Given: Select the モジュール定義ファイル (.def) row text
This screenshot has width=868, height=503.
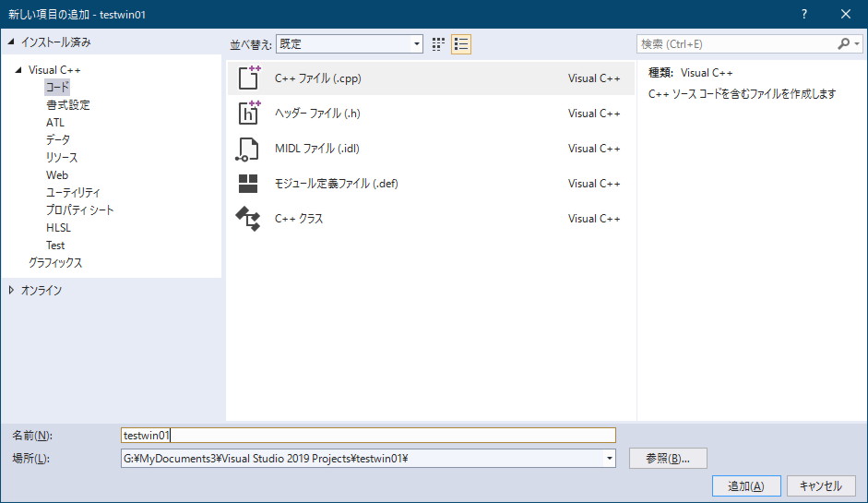Looking at the screenshot, I should tap(336, 184).
